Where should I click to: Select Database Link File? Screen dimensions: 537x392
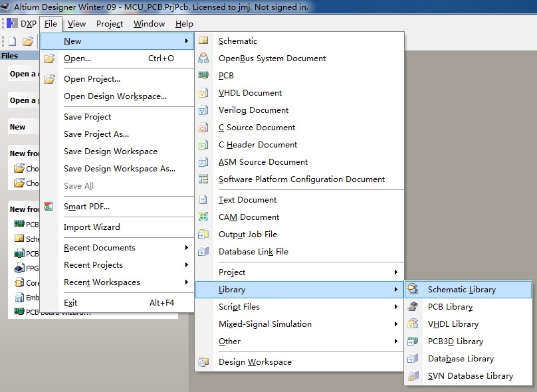click(300, 251)
